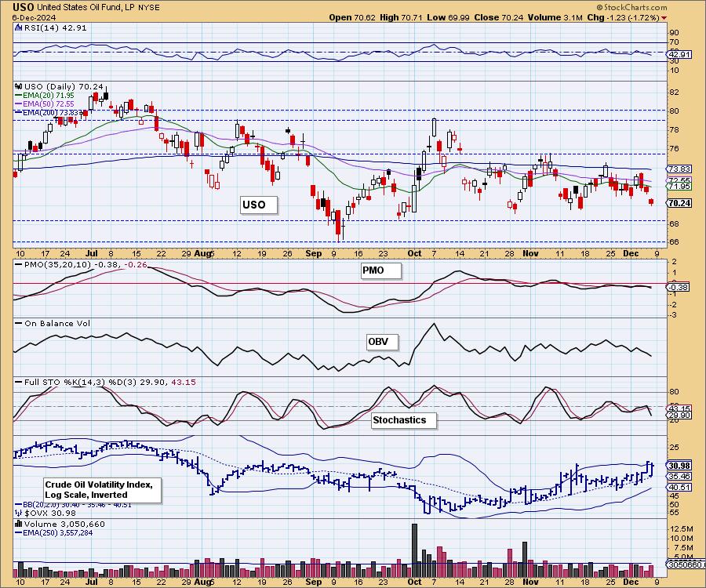Click the EMA(250) 3,557,284 legend label
Image resolution: width=706 pixels, height=588 pixels.
(57, 532)
